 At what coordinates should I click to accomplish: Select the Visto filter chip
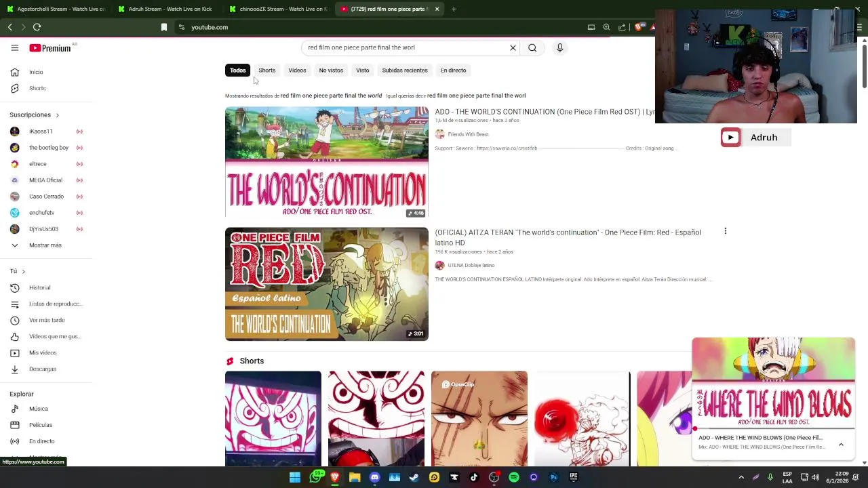click(x=363, y=70)
